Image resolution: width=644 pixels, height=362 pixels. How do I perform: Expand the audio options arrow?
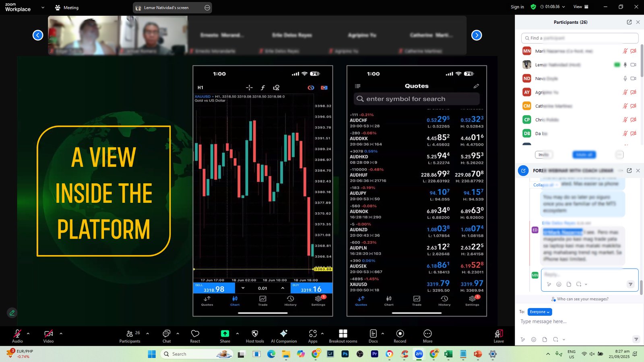point(28,333)
